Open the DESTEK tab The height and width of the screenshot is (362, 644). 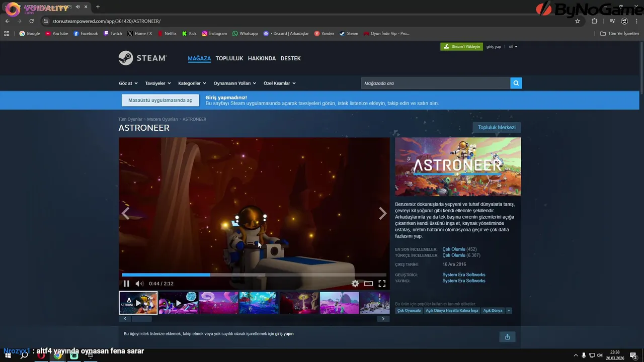click(290, 58)
